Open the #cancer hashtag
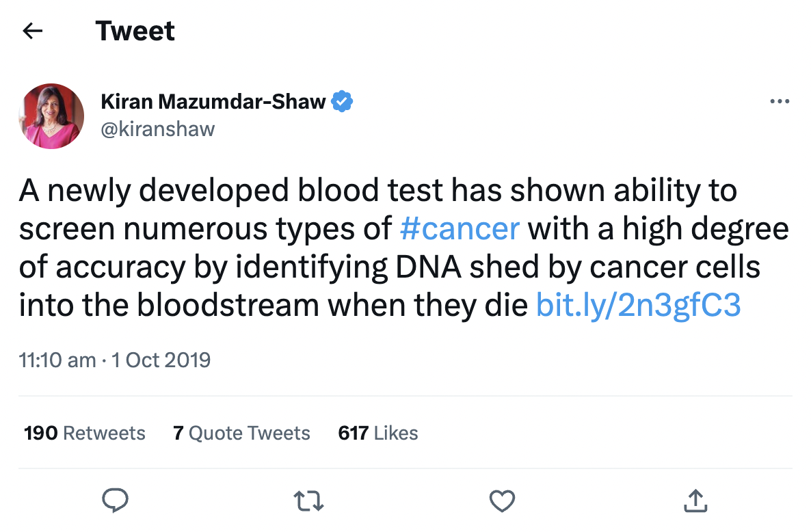Viewport: 811px width, 532px height. pyautogui.click(x=460, y=229)
